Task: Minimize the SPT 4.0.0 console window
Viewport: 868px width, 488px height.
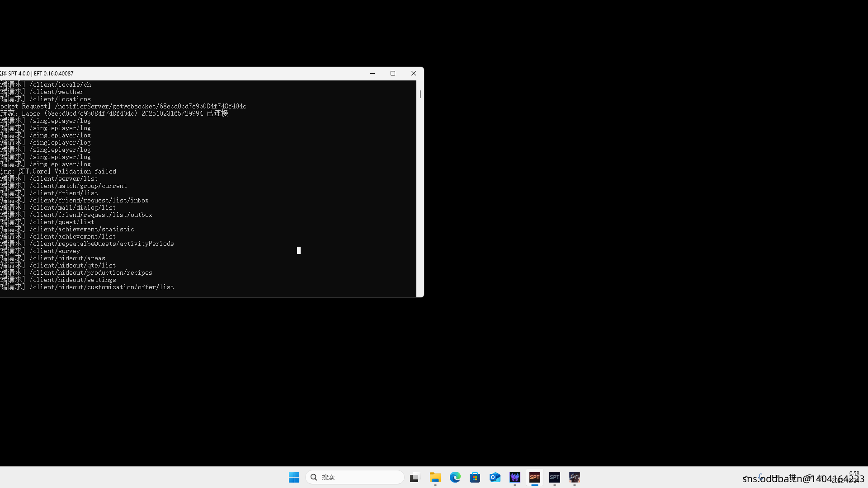Action: click(373, 73)
